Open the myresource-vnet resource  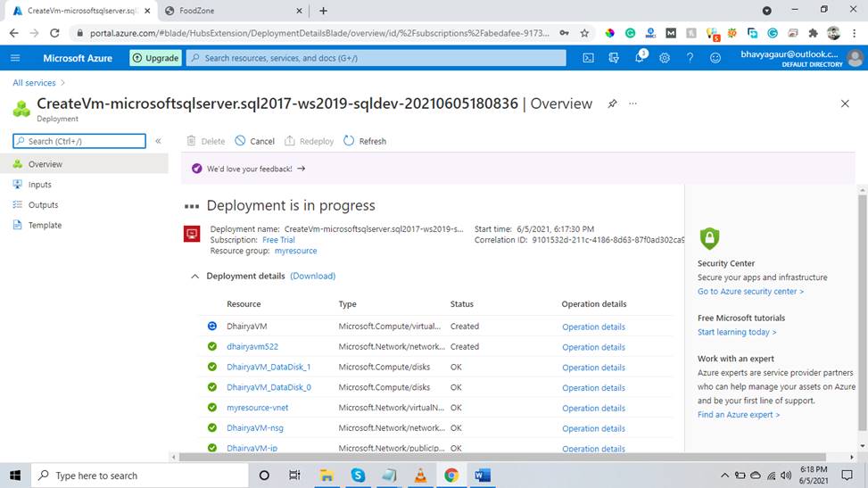point(258,407)
